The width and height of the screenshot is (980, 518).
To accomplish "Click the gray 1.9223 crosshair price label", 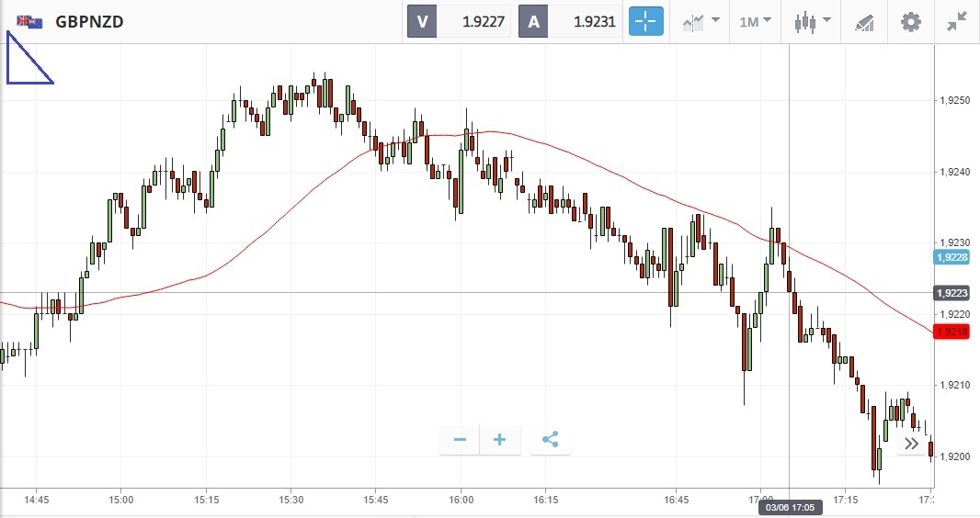I will coord(952,293).
